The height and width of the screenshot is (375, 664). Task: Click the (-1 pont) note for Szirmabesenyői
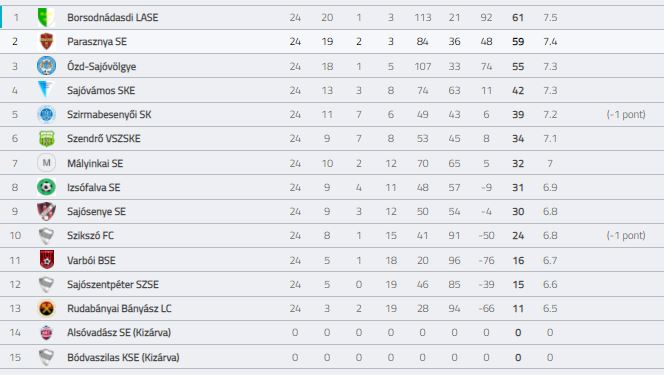(x=626, y=114)
